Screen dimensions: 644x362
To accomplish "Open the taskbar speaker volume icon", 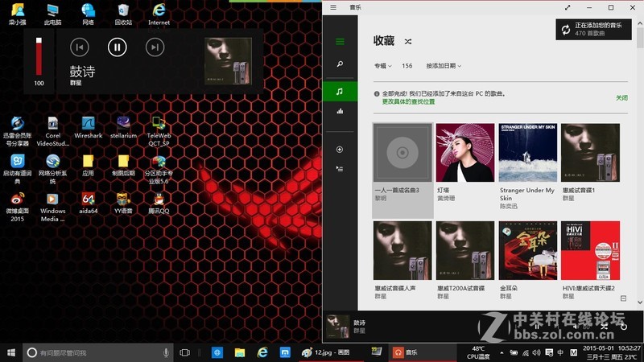I will pyautogui.click(x=536, y=352).
